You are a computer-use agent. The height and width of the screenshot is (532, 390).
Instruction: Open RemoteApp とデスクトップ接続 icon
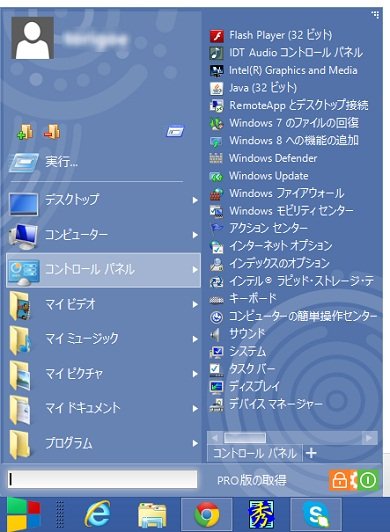point(217,106)
